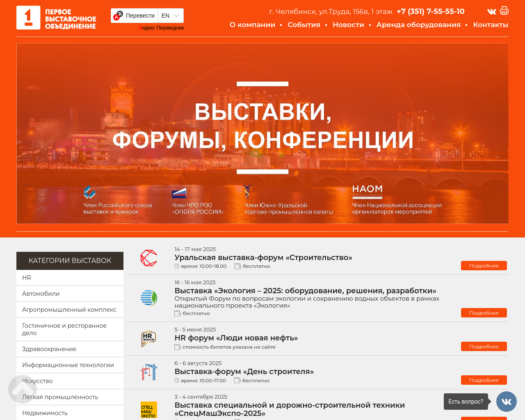Select the HR category
Image resolution: width=525 pixels, height=420 pixels.
70,278
